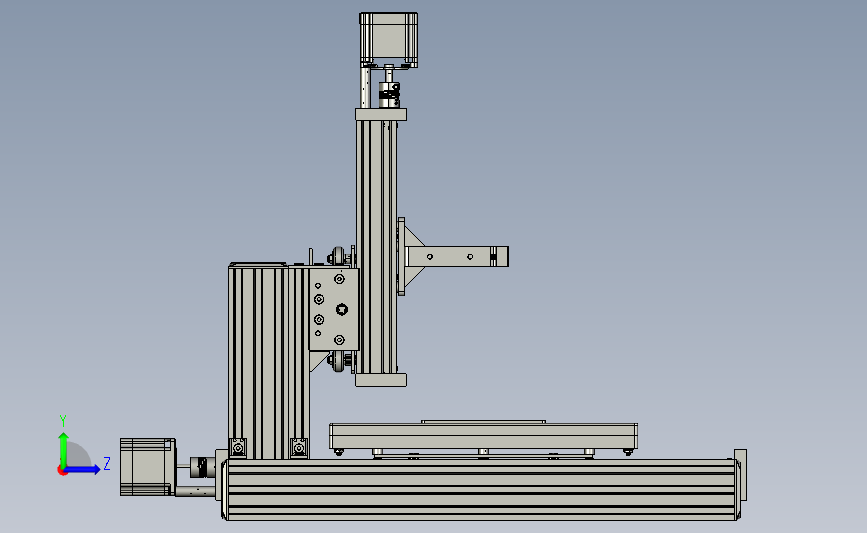
Task: Click the blue Z axis arrow on the triad
Action: tap(83, 469)
